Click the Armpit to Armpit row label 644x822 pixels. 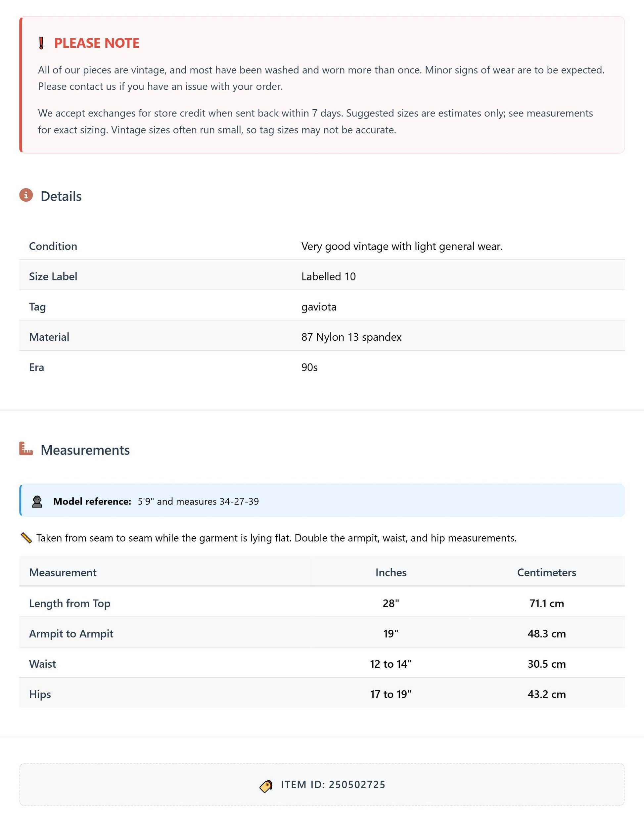pos(71,633)
